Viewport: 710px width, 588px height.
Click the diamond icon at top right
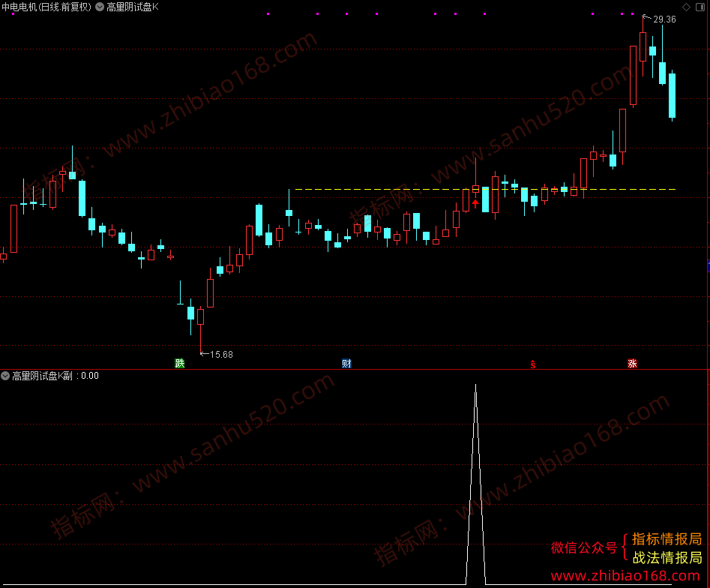[x=687, y=7]
